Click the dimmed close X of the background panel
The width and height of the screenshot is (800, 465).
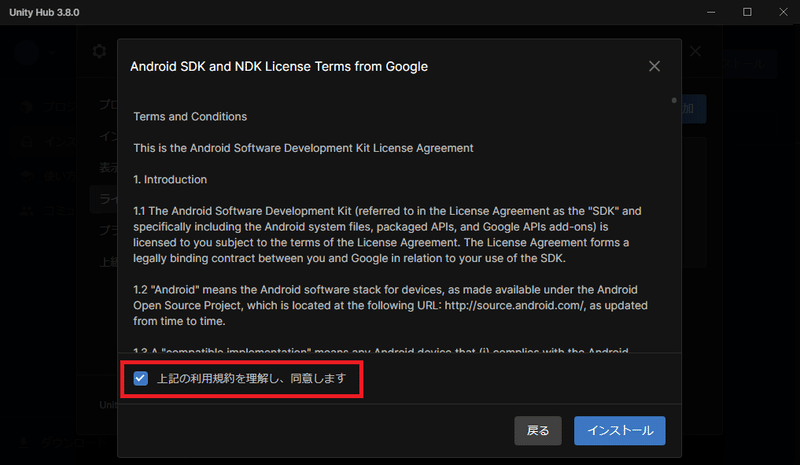[695, 51]
